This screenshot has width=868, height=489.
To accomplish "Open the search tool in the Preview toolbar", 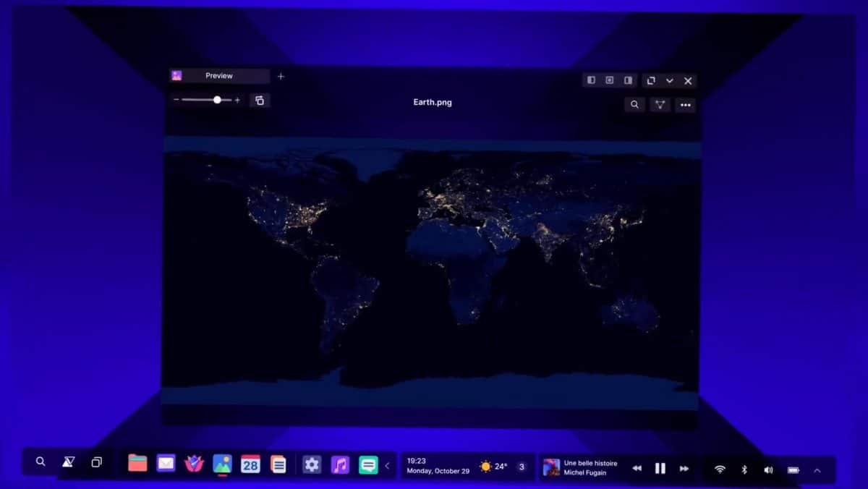I will [x=634, y=105].
